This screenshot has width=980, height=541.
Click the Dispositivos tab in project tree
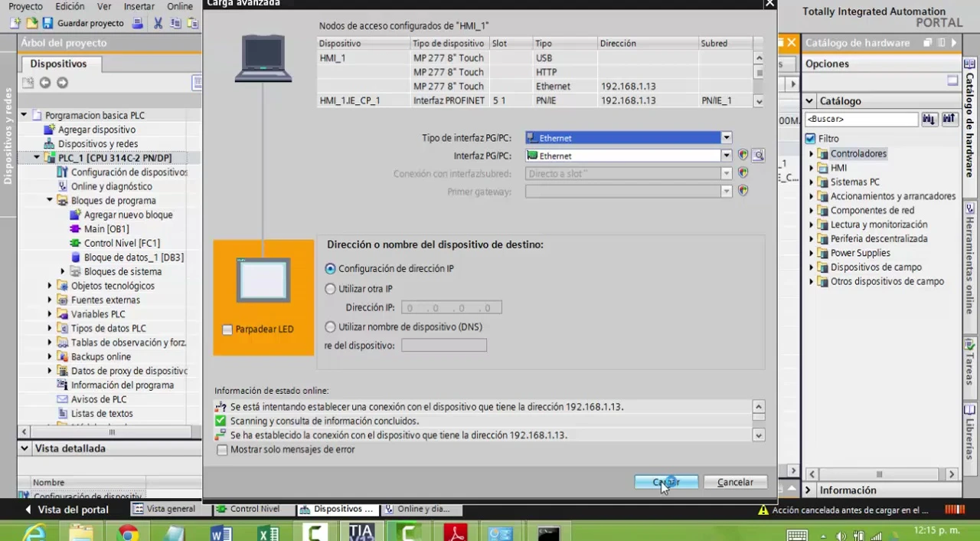click(x=58, y=64)
